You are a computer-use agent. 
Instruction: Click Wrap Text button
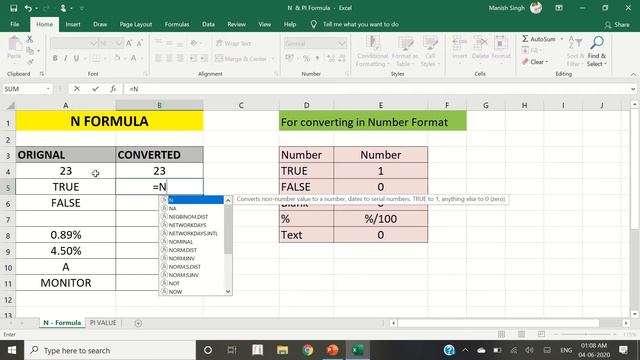coord(233,43)
